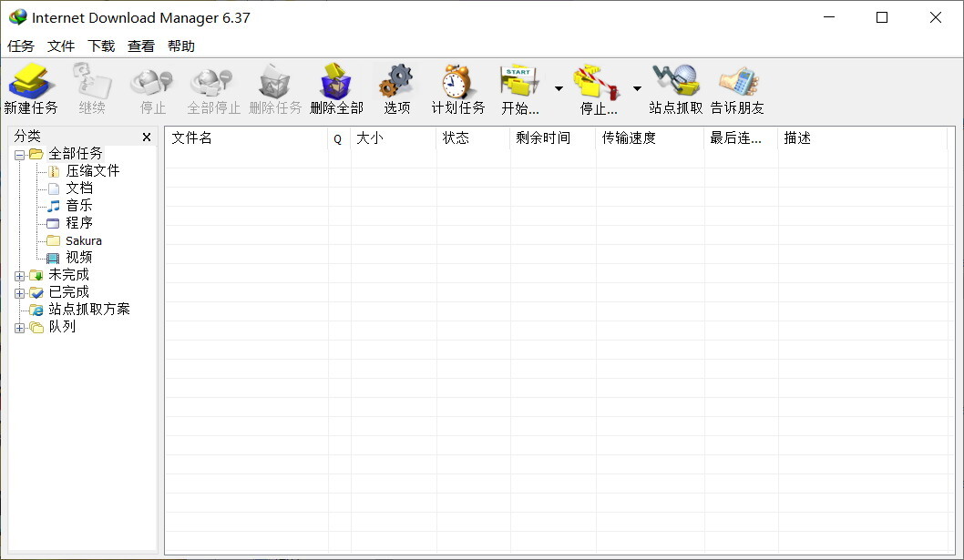Image resolution: width=964 pixels, height=560 pixels.
Task: Open the 站点抓取 (Site Grabber) icon
Action: pos(674,87)
